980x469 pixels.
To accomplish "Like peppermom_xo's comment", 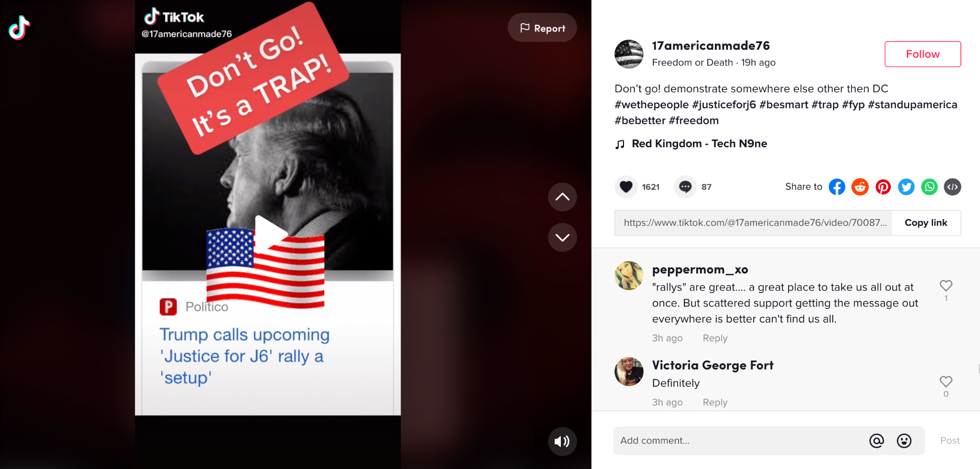I will point(946,285).
